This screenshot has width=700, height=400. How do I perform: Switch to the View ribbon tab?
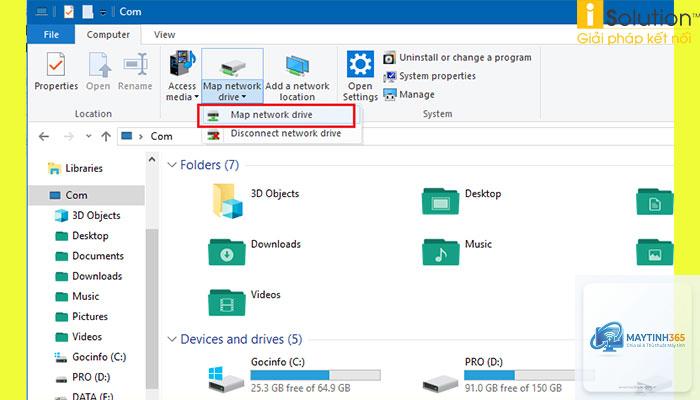[164, 34]
